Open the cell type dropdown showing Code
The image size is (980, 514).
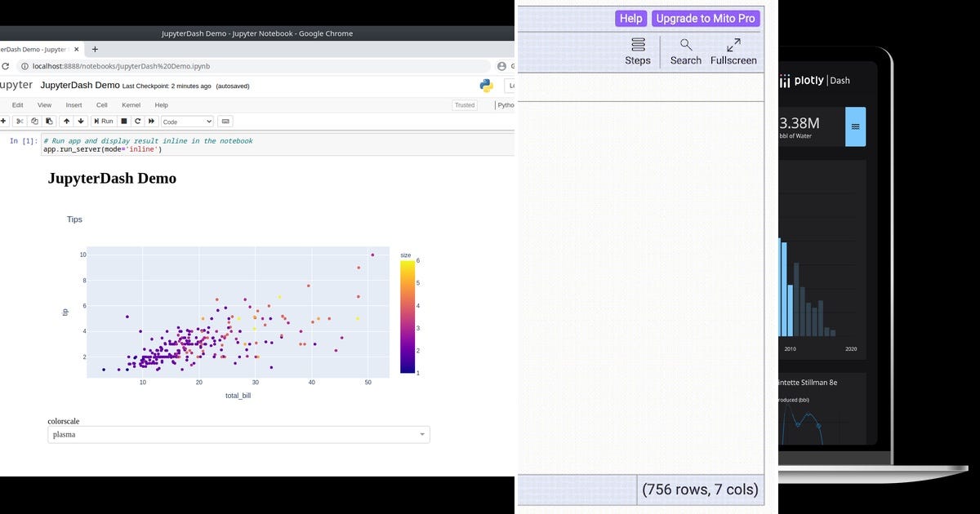[x=186, y=121]
